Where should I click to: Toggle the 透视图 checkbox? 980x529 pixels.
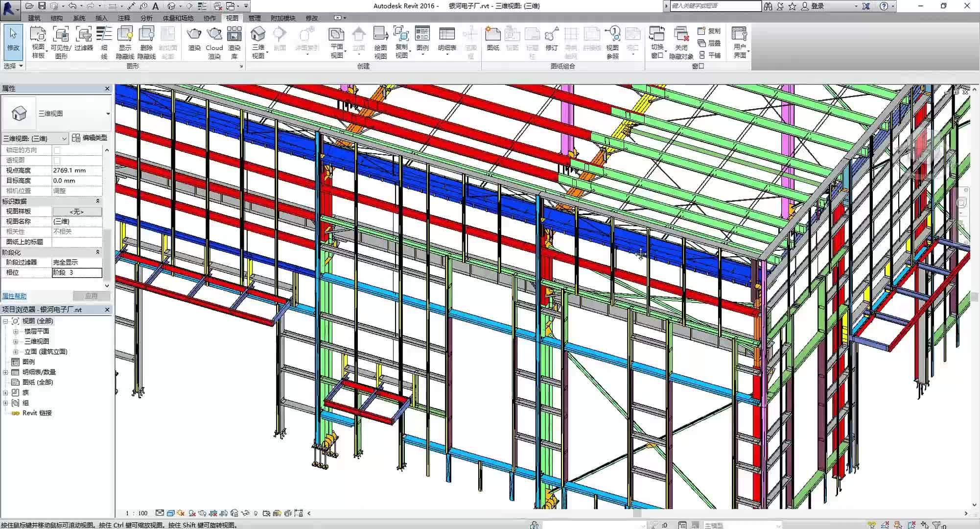click(57, 160)
